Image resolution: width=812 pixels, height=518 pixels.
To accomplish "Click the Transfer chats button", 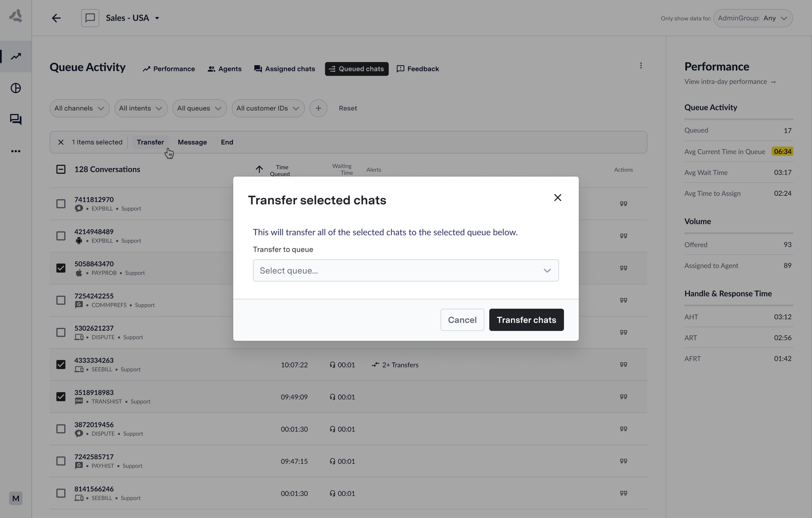I will (x=526, y=320).
